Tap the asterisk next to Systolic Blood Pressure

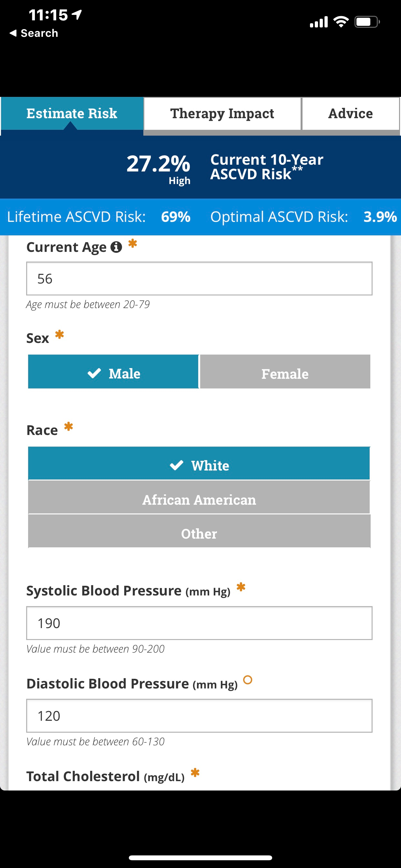(x=241, y=589)
